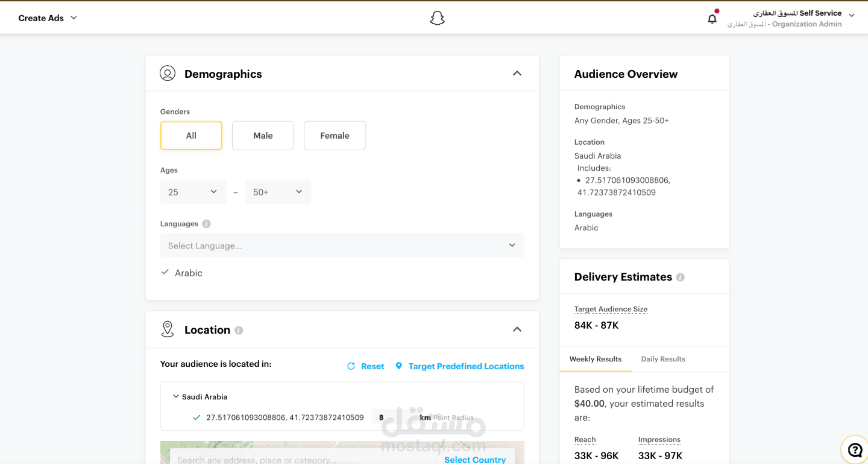Viewport: 868px width, 464px height.
Task: Click the Languages info icon
Action: point(206,224)
